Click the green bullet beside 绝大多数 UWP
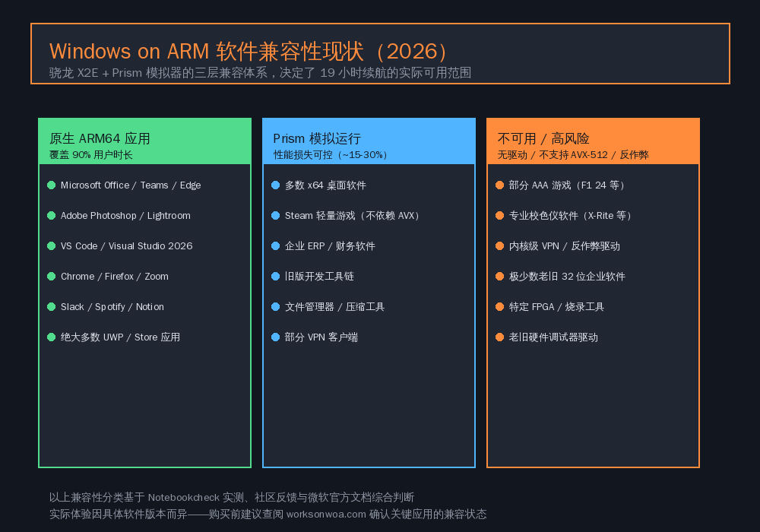The width and height of the screenshot is (760, 532). click(x=52, y=337)
